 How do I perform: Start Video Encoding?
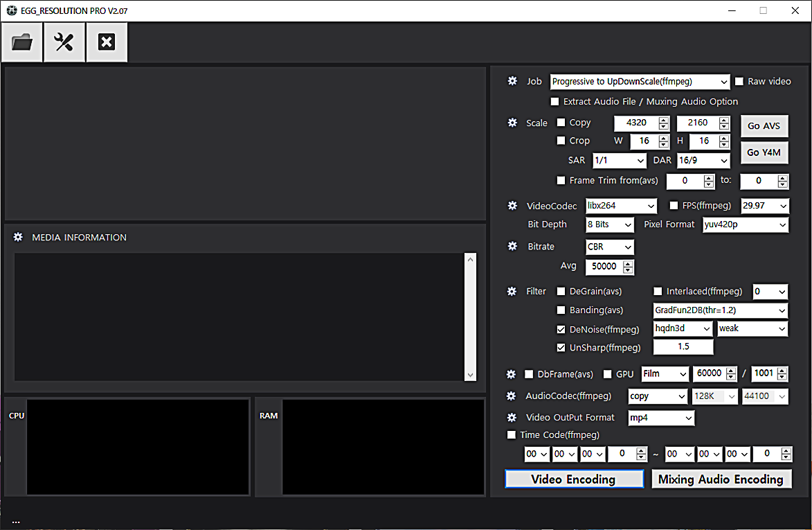[575, 479]
